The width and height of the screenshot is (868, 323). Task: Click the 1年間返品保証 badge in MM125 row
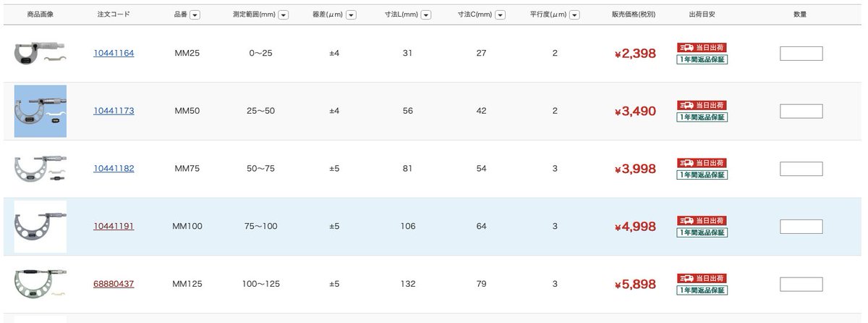[x=702, y=290]
